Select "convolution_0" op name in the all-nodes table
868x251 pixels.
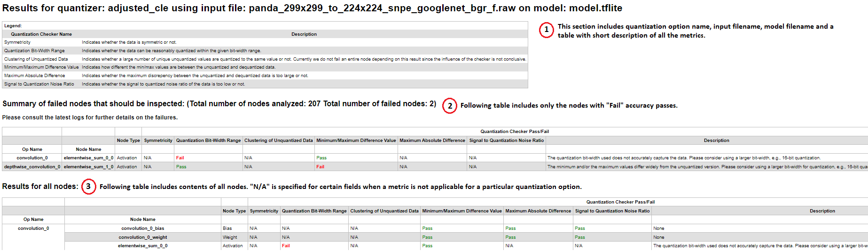(33, 228)
